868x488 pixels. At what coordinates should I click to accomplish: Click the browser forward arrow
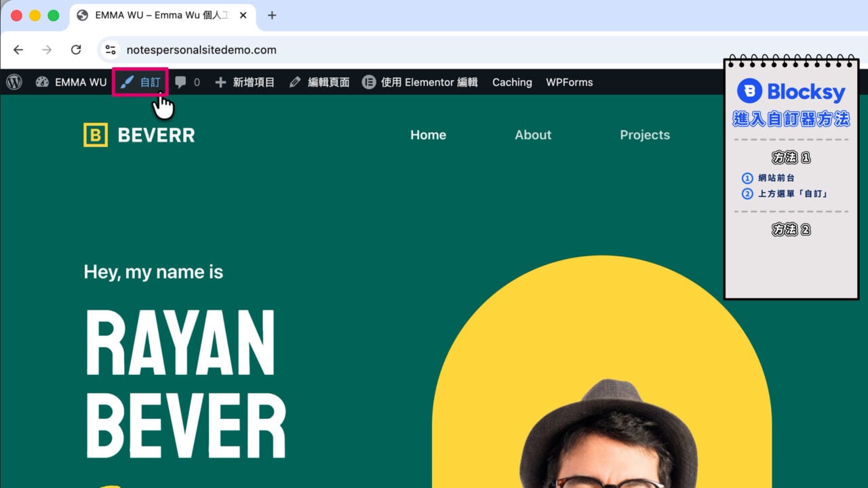[x=47, y=49]
